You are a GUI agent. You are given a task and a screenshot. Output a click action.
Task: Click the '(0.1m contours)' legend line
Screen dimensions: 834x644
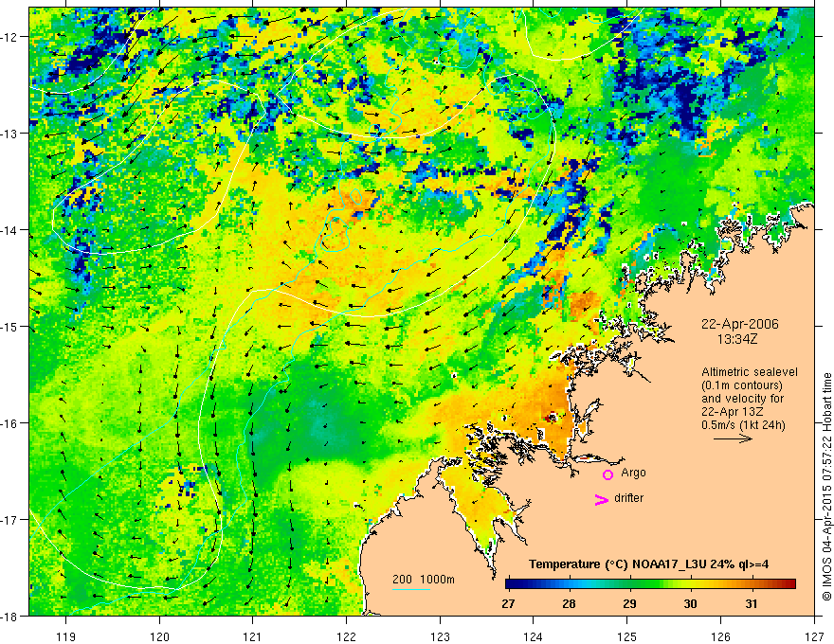pyautogui.click(x=742, y=385)
